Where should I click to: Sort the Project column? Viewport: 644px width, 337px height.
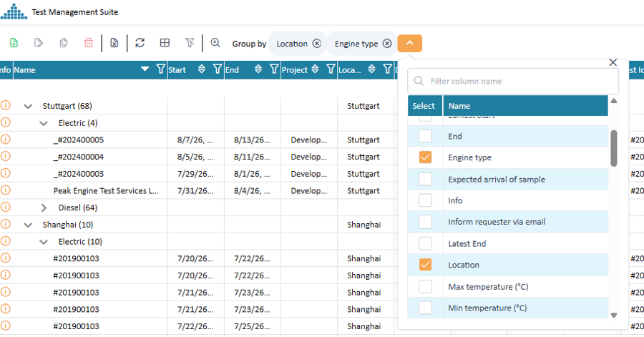pos(315,69)
